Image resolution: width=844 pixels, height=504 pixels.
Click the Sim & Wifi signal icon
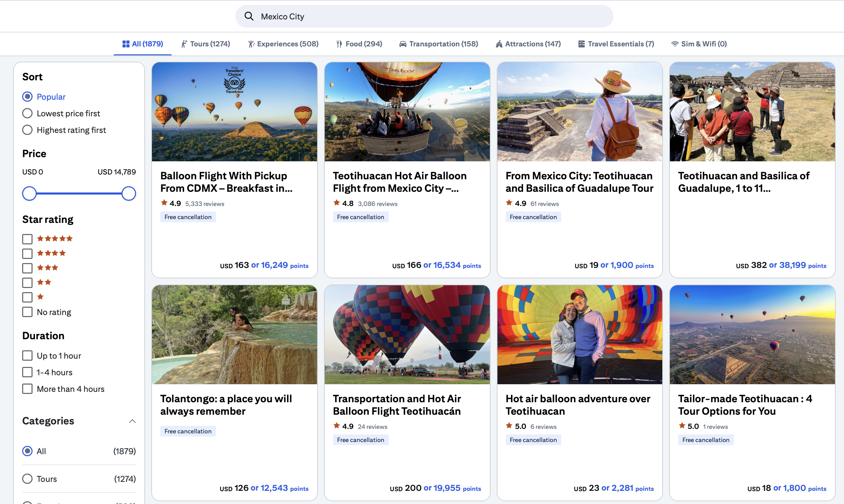(x=675, y=44)
